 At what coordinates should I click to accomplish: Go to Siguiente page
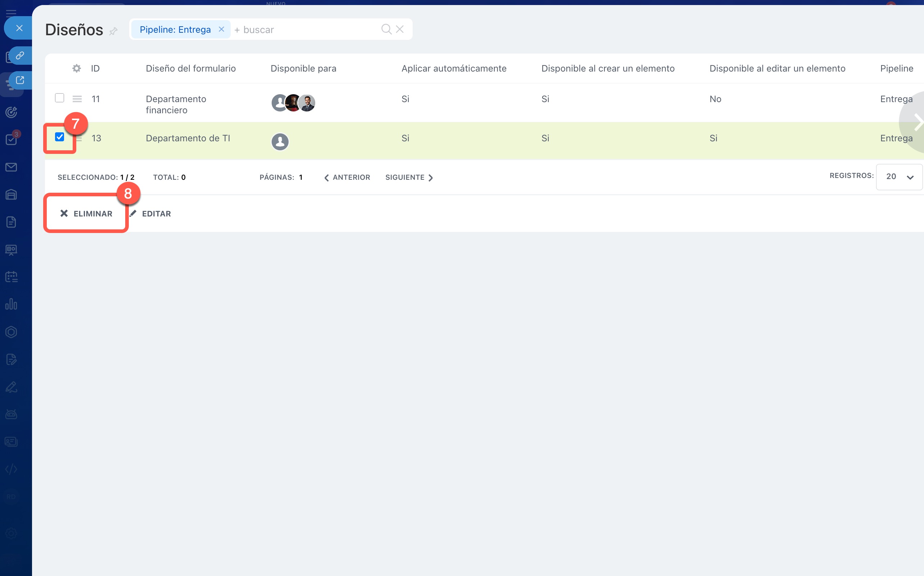tap(409, 178)
